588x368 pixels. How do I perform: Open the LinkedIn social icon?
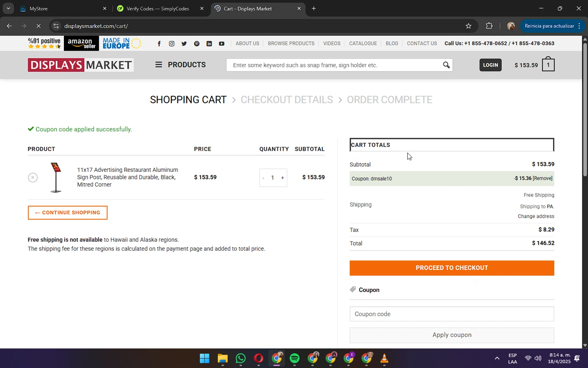click(x=209, y=44)
